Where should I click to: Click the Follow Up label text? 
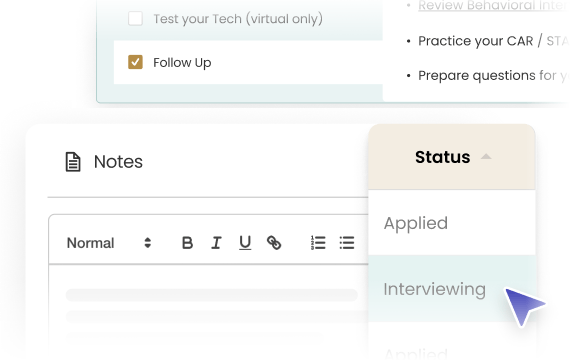pyautogui.click(x=182, y=63)
